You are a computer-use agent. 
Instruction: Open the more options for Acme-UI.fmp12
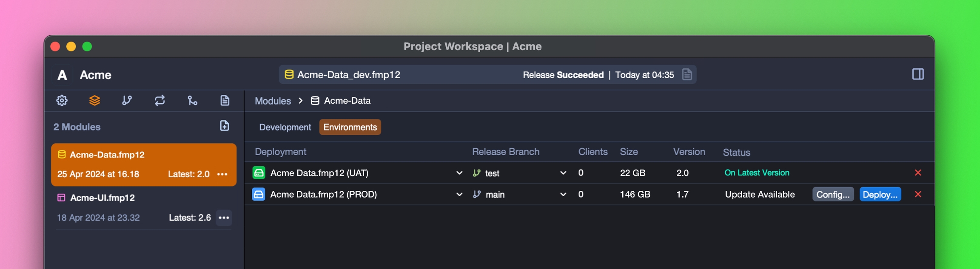(224, 218)
